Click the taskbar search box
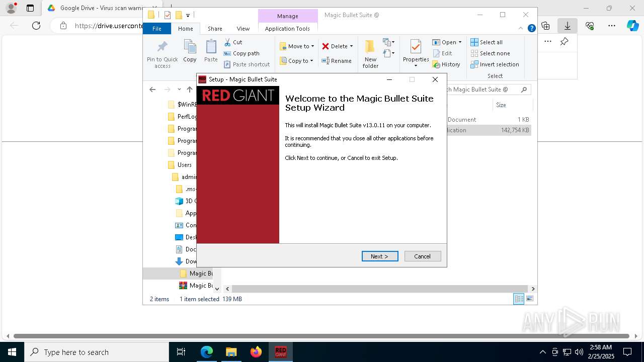The width and height of the screenshot is (644, 362). click(x=97, y=352)
